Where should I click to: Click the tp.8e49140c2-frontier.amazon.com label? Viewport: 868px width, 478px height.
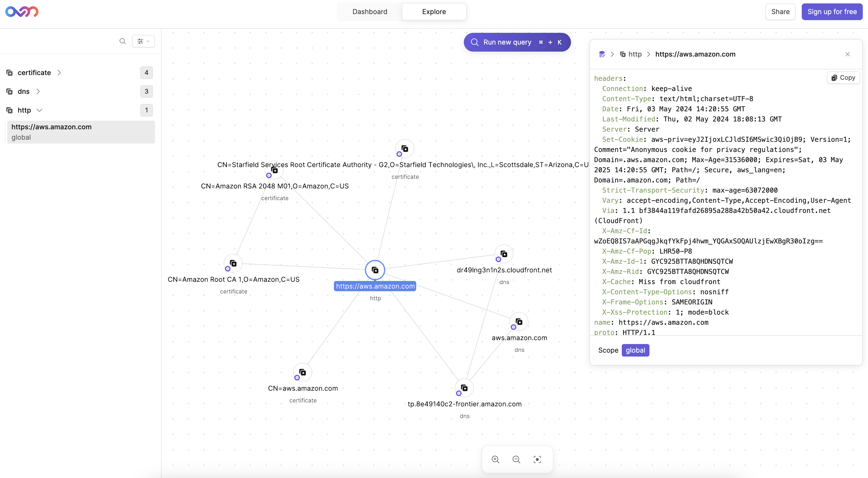point(464,404)
